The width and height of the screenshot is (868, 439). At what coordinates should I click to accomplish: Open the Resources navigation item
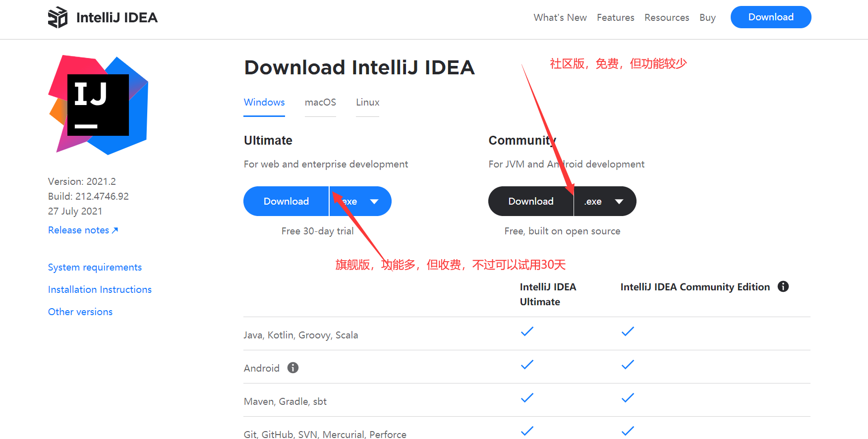pyautogui.click(x=667, y=17)
